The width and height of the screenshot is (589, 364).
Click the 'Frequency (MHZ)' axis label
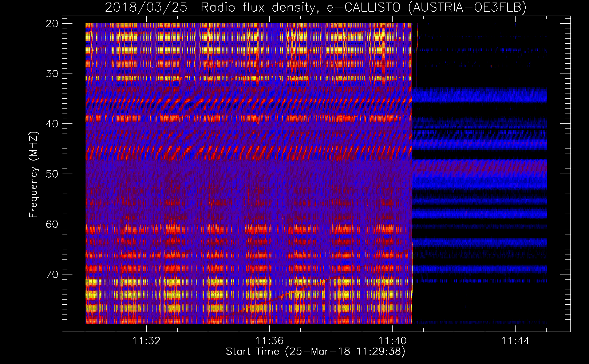coord(33,175)
